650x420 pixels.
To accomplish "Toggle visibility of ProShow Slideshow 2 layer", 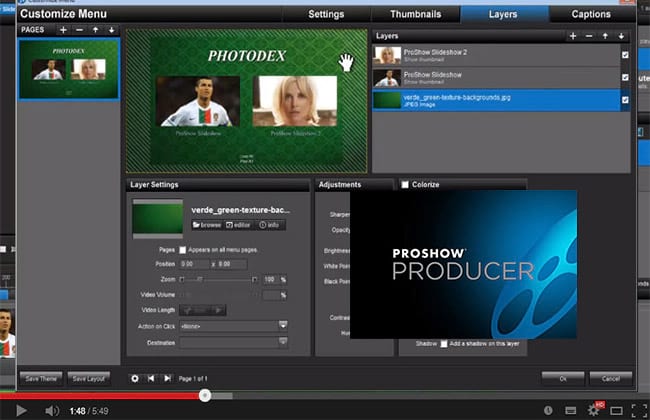I will (x=625, y=55).
